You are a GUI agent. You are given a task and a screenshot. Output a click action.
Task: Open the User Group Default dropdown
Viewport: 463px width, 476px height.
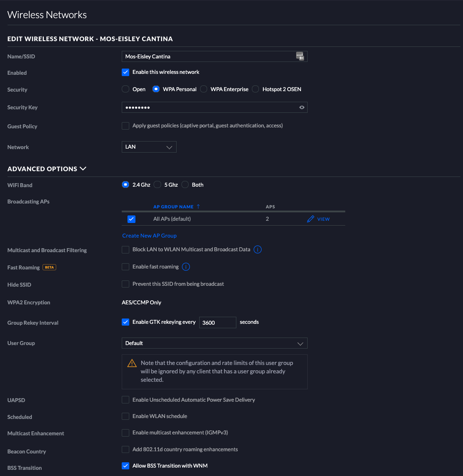click(x=214, y=343)
